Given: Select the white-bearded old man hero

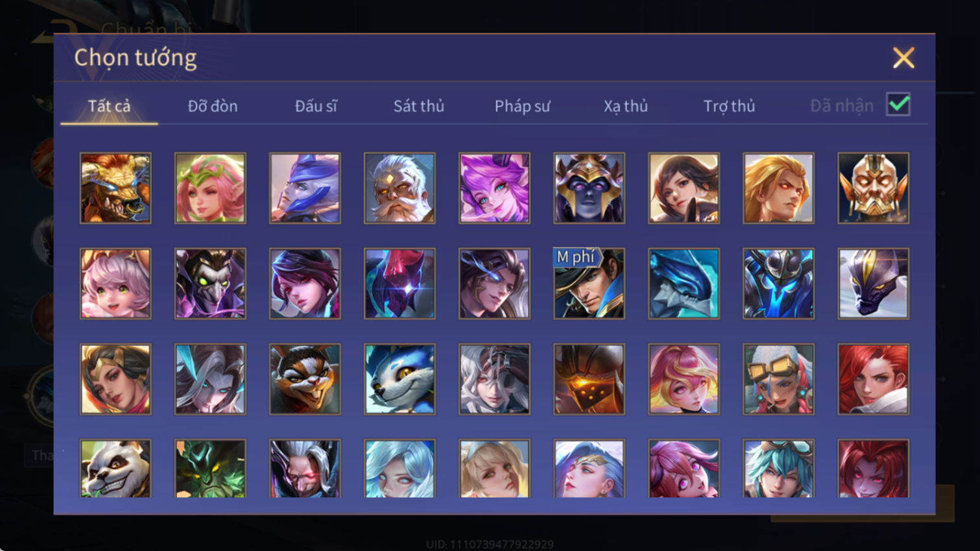Looking at the screenshot, I should click(400, 188).
